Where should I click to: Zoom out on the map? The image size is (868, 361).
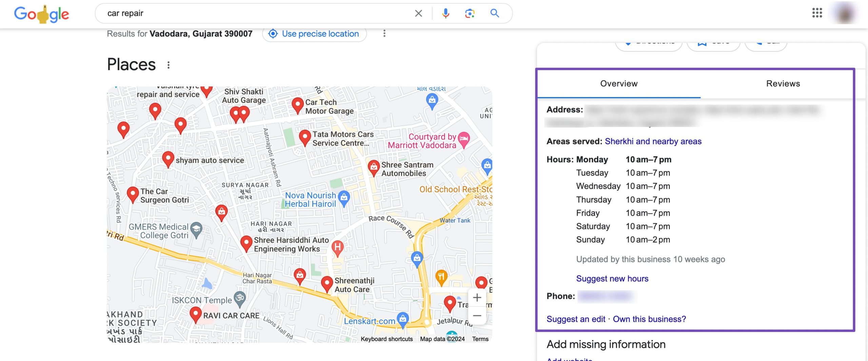tap(477, 316)
